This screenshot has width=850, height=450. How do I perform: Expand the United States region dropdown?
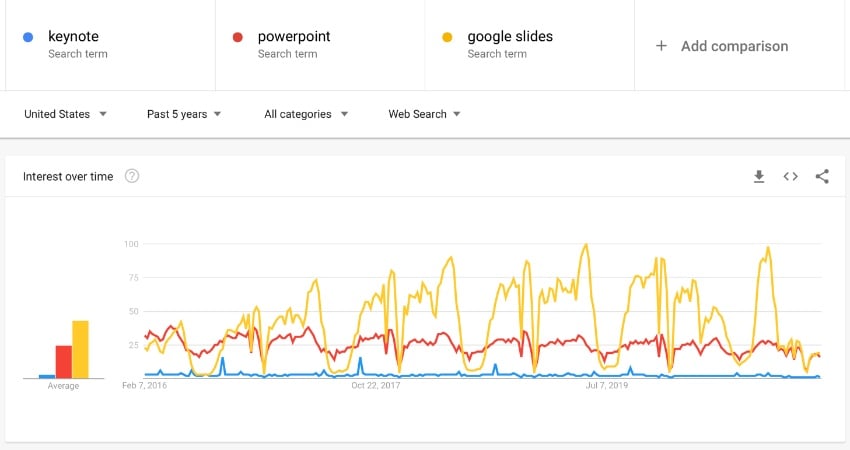pyautogui.click(x=65, y=114)
